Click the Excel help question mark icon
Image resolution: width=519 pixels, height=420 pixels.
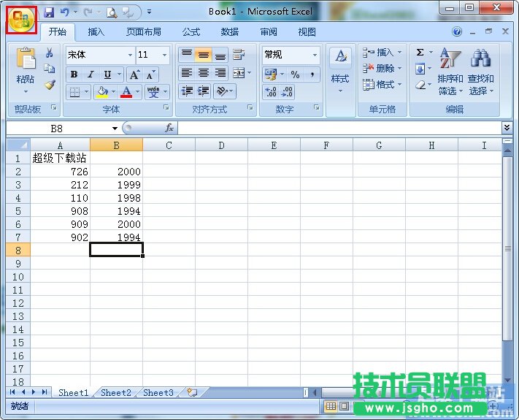tap(457, 32)
